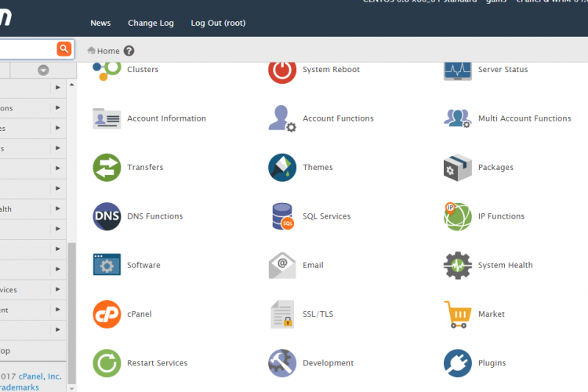588x392 pixels.
Task: Open the Email envelope icon
Action: pyautogui.click(x=282, y=265)
